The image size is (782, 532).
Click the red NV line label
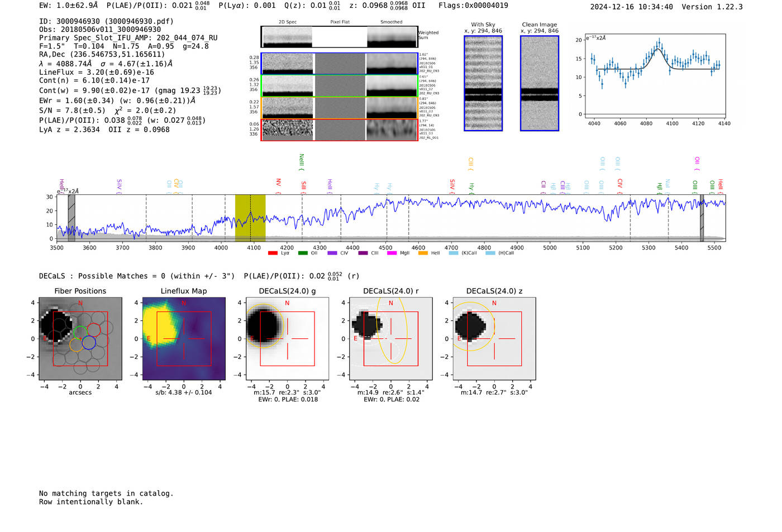(278, 186)
